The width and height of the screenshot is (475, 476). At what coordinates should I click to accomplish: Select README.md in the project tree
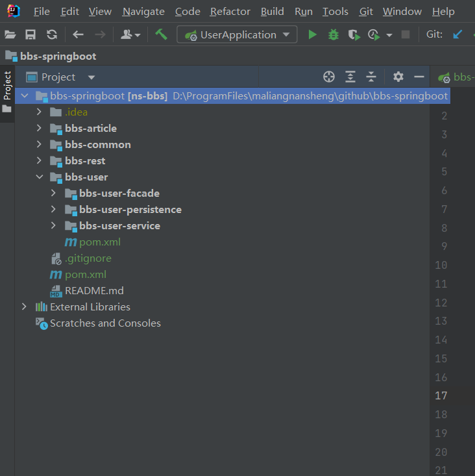pos(94,291)
